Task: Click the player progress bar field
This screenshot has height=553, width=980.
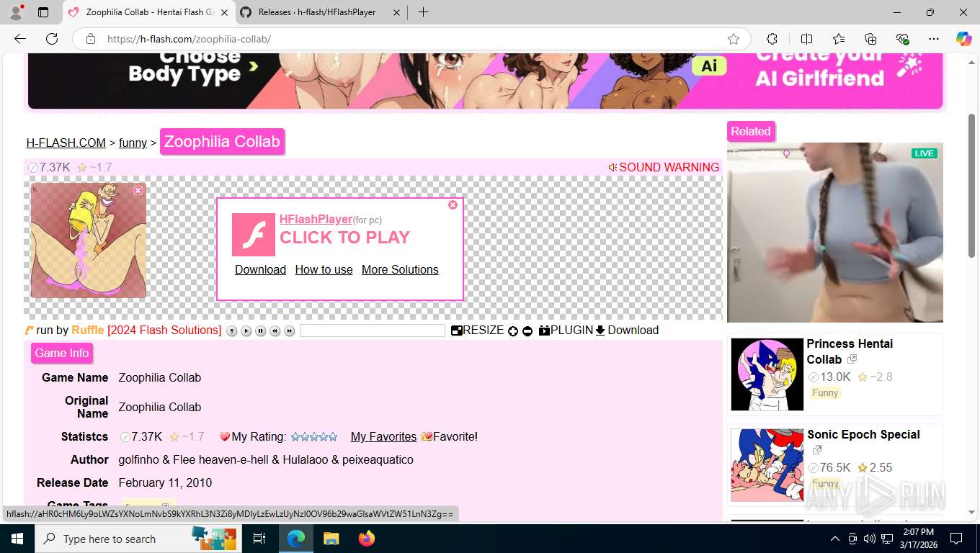Action: pyautogui.click(x=373, y=331)
